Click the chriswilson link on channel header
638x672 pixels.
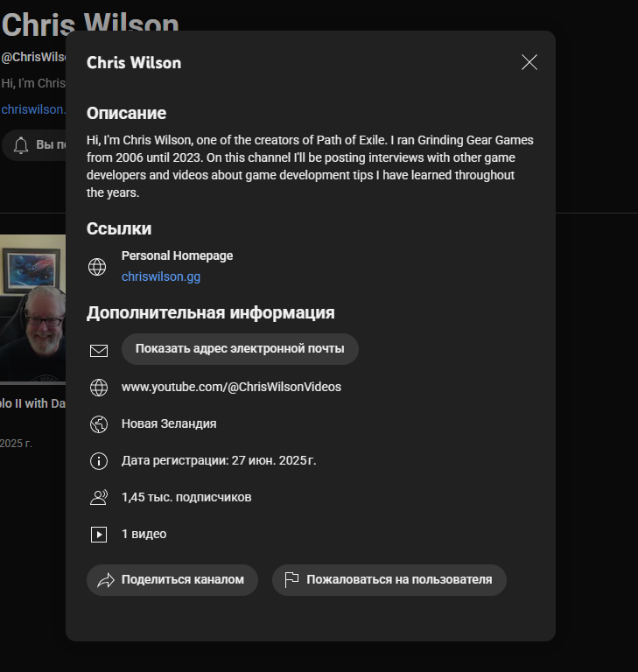click(x=33, y=109)
